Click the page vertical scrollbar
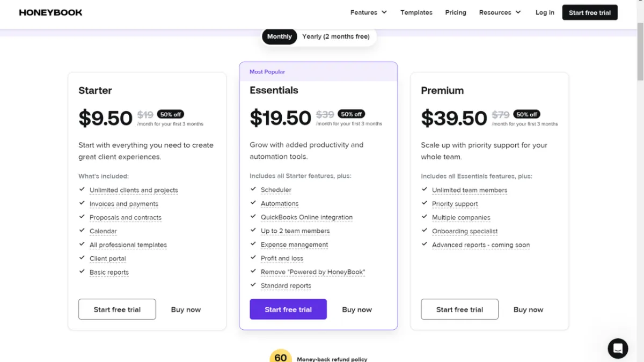 coord(640,161)
